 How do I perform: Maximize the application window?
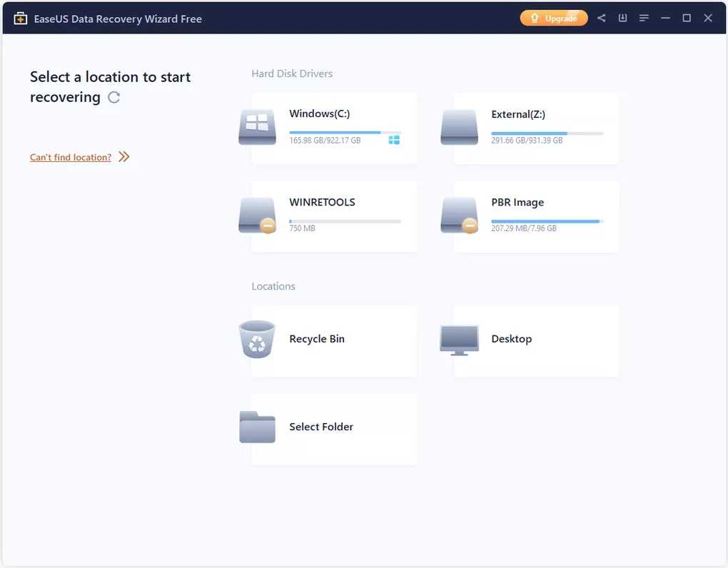point(687,19)
